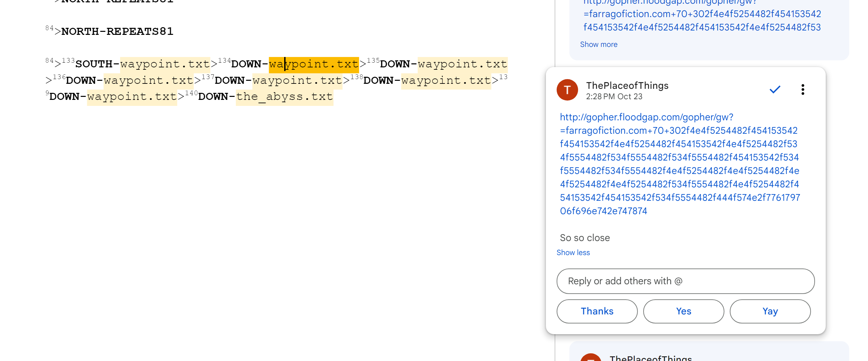Click footnote reference 140 before DOWN-the_abyss
Screen dimensions: 868x361
pos(191,93)
